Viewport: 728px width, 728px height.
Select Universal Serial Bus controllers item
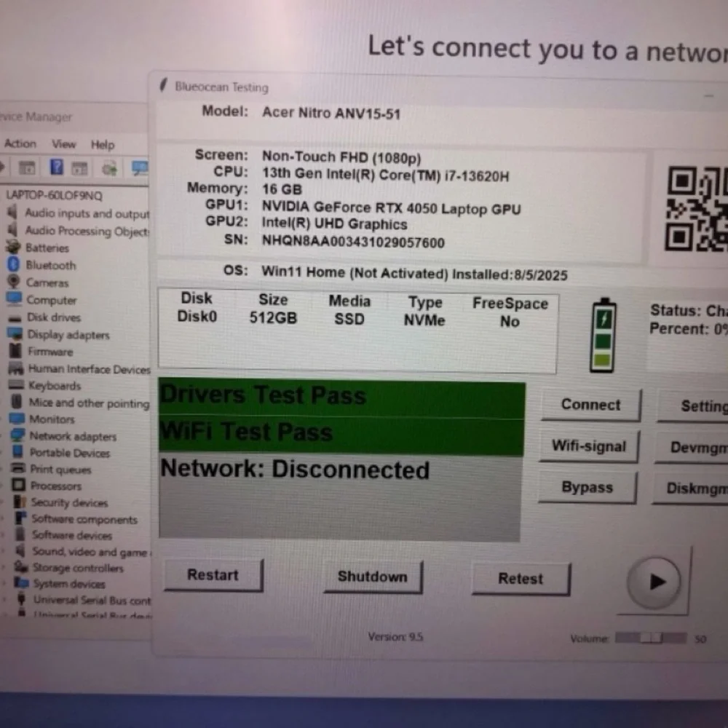(x=92, y=600)
